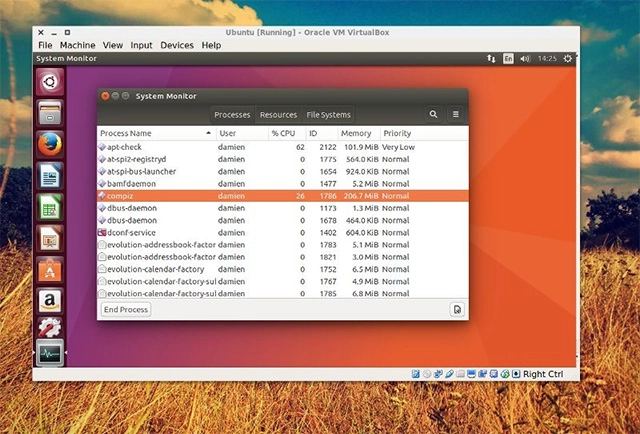The height and width of the screenshot is (434, 640).
Task: Sort by the Memory column header
Action: pyautogui.click(x=359, y=133)
